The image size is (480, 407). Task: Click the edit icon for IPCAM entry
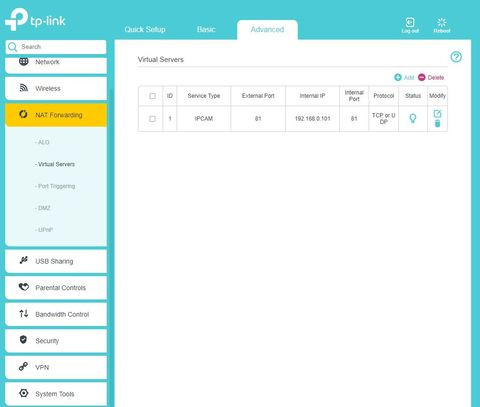tap(437, 114)
